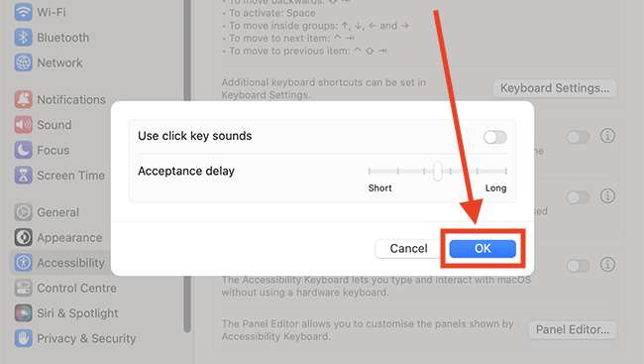
Task: Toggle Use click key sounds switch
Action: (x=495, y=137)
